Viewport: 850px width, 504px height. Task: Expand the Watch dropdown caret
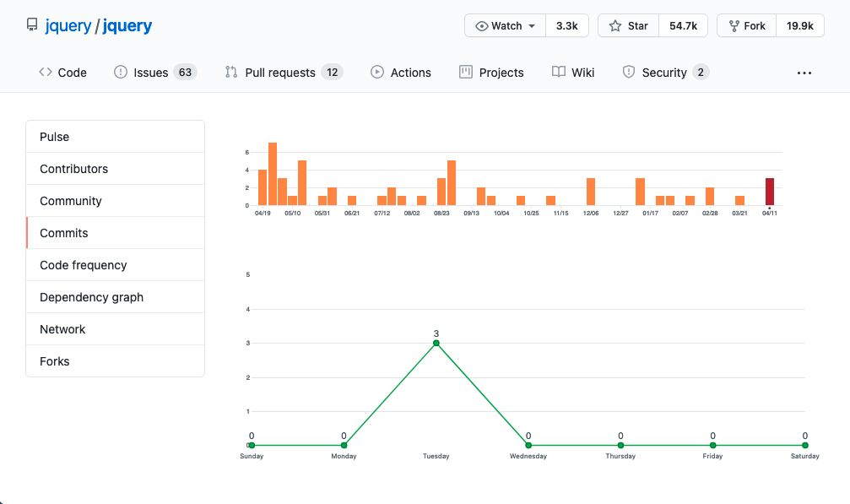click(x=532, y=26)
